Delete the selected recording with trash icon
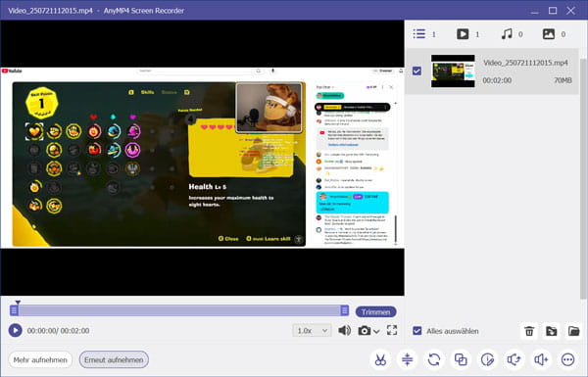The image size is (588, 377). tap(529, 331)
